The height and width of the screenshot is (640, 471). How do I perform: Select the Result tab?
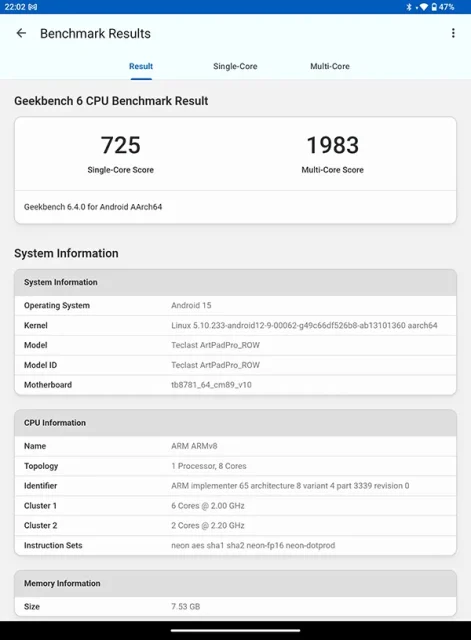[x=141, y=66]
